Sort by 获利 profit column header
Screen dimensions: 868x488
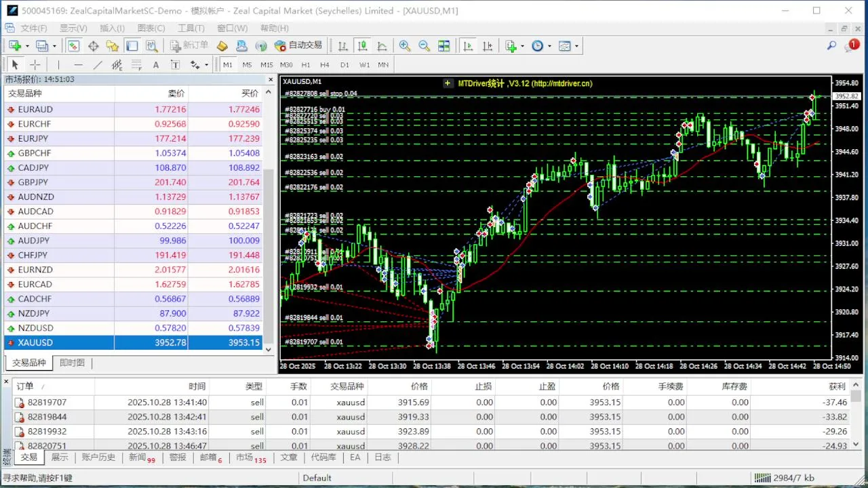coord(800,386)
